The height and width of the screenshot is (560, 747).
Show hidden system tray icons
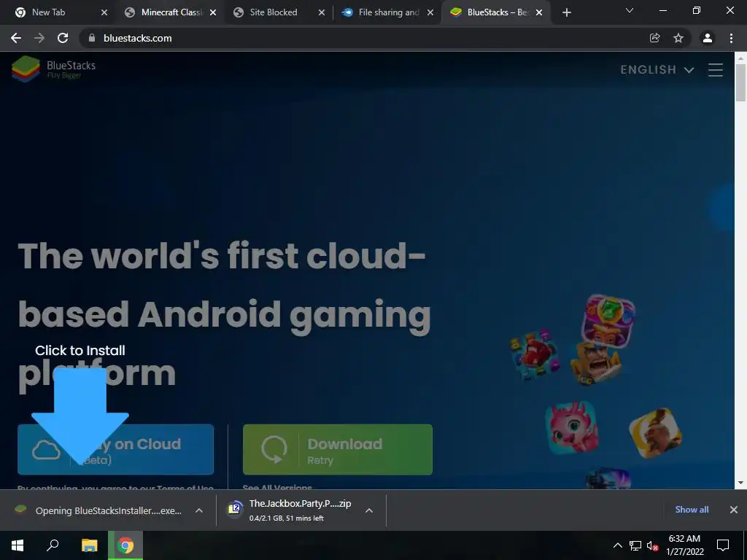[617, 545]
